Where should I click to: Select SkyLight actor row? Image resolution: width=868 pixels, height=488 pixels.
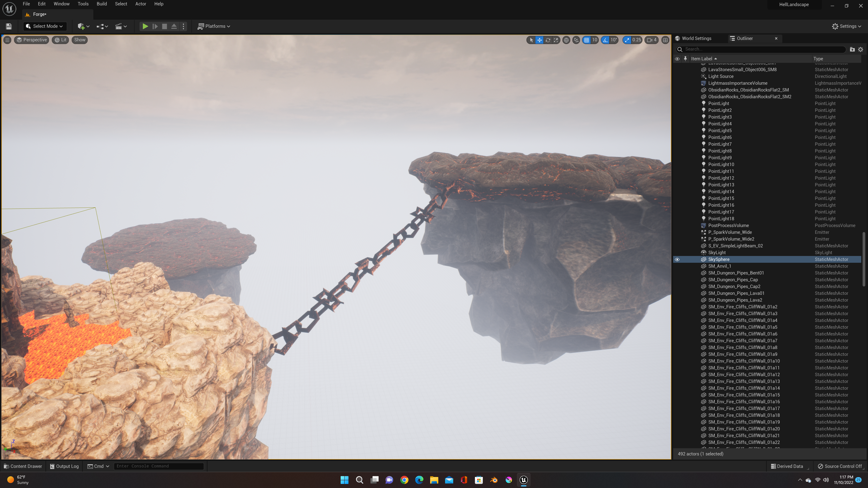pyautogui.click(x=767, y=253)
